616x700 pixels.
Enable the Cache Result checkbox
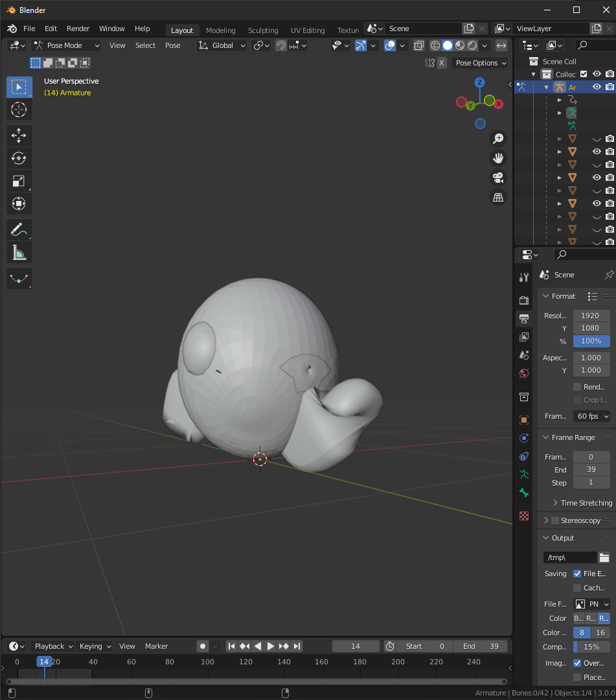click(577, 588)
